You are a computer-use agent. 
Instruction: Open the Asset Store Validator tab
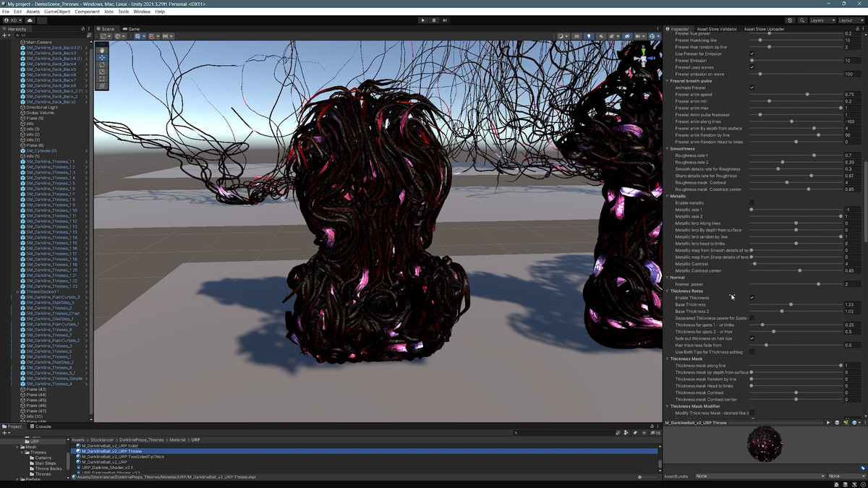[716, 29]
